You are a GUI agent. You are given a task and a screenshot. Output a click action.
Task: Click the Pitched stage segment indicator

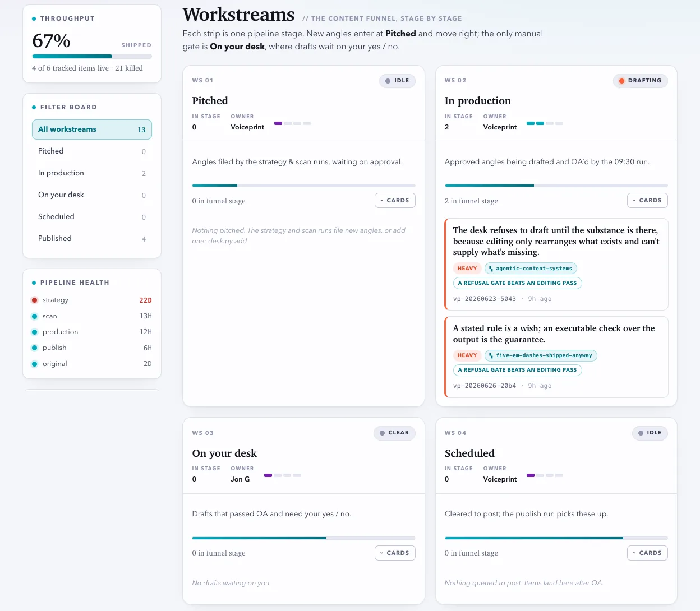pos(292,123)
